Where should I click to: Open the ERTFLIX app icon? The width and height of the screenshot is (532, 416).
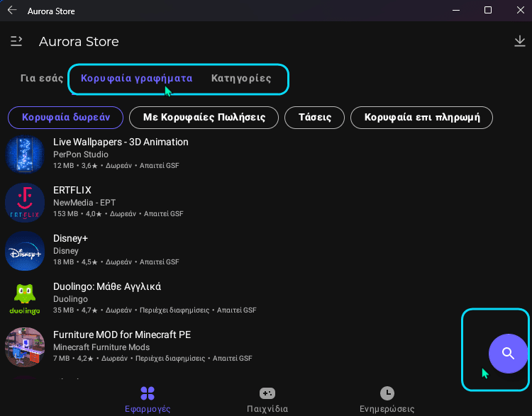click(x=25, y=203)
